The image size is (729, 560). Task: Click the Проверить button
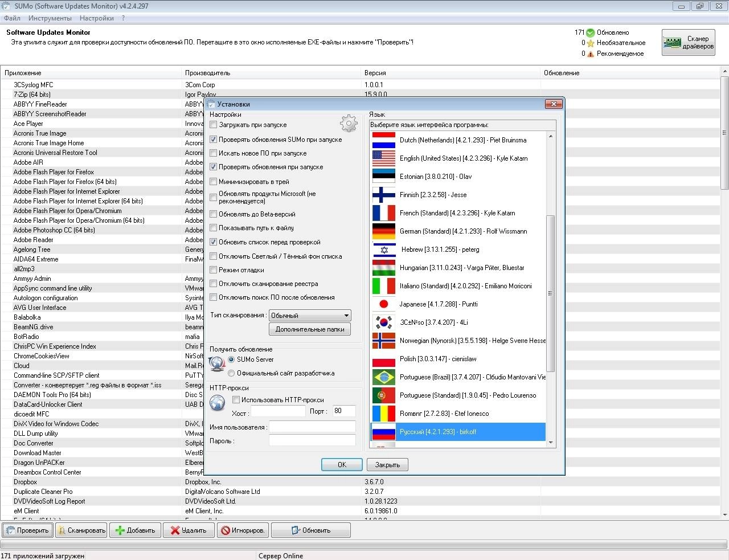[27, 530]
